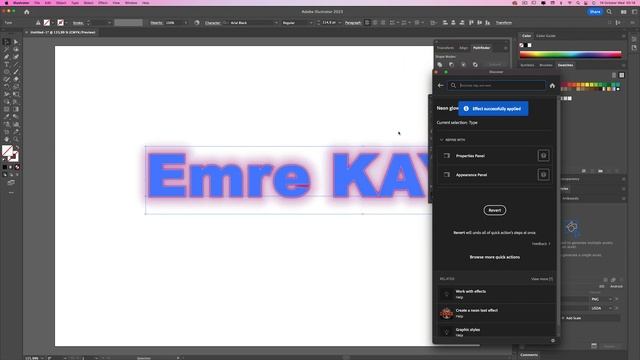Image resolution: width=640 pixels, height=360 pixels.
Task: Click the fill color box in toolbar
Action: click(x=7, y=151)
